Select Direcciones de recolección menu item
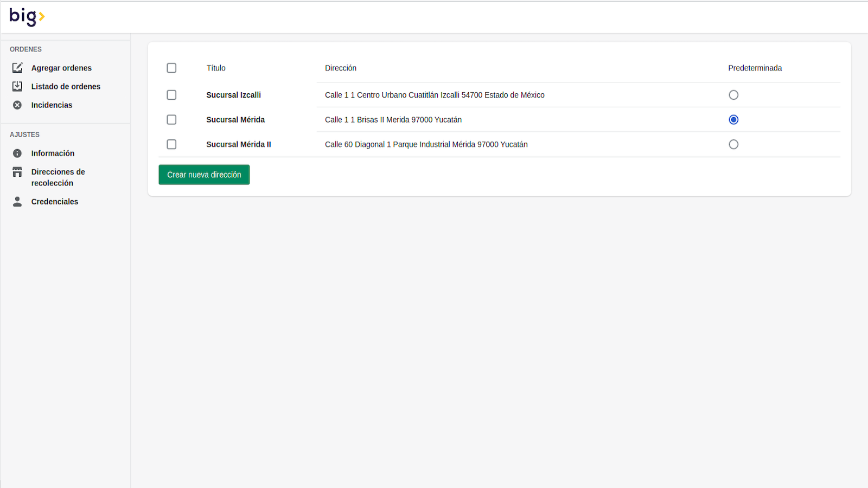Viewport: 868px width, 488px height. point(58,177)
